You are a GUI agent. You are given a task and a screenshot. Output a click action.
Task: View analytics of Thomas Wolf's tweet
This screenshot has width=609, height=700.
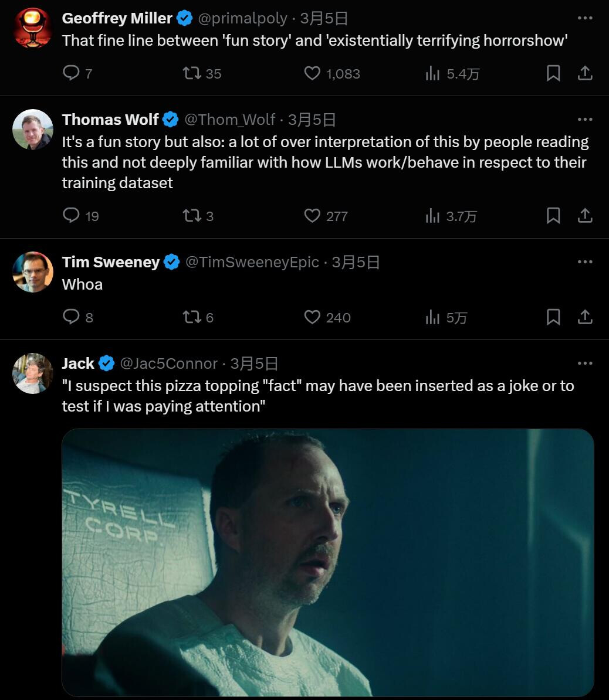click(x=433, y=216)
